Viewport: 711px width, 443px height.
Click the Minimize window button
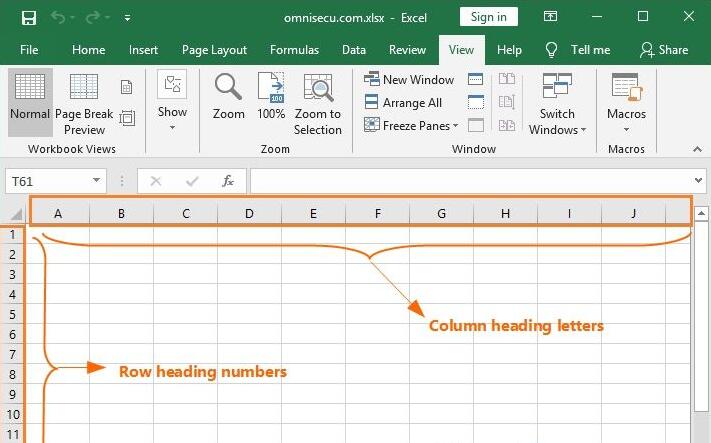(x=597, y=17)
